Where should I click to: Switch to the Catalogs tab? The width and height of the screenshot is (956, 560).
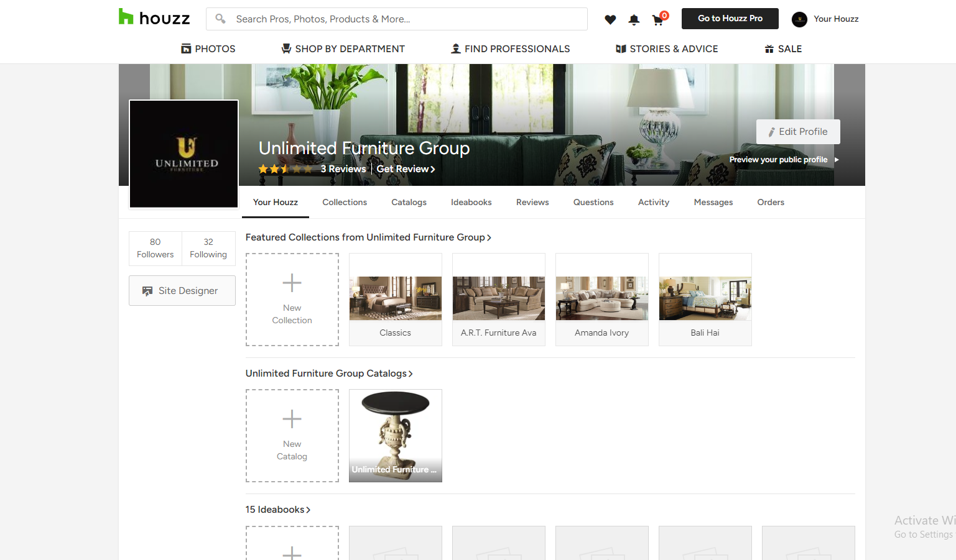coord(409,202)
